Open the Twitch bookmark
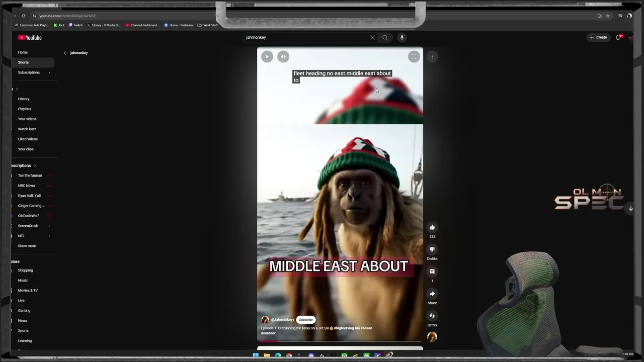644x362 pixels. pos(75,25)
